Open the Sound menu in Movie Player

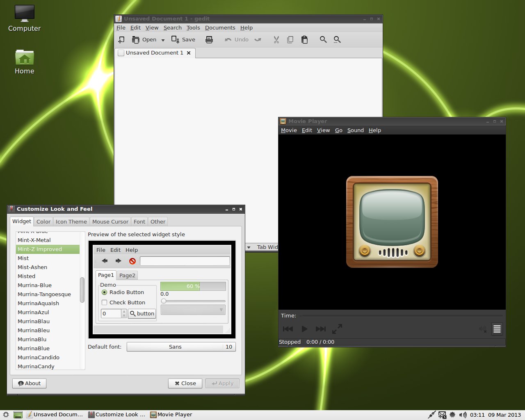(x=355, y=130)
